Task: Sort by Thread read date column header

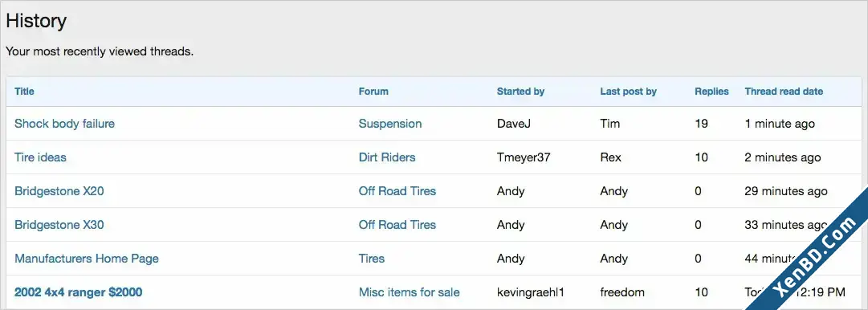Action: click(784, 92)
